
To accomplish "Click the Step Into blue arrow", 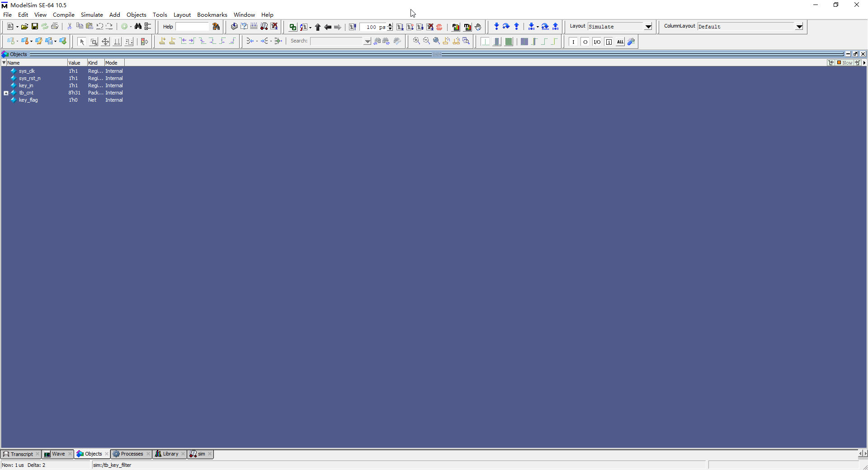I will tap(496, 27).
